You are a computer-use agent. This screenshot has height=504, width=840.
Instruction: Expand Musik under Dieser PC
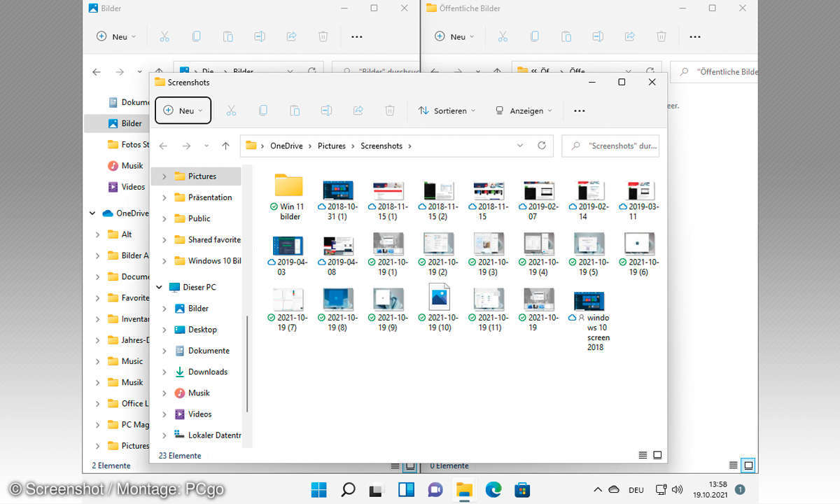tap(164, 393)
